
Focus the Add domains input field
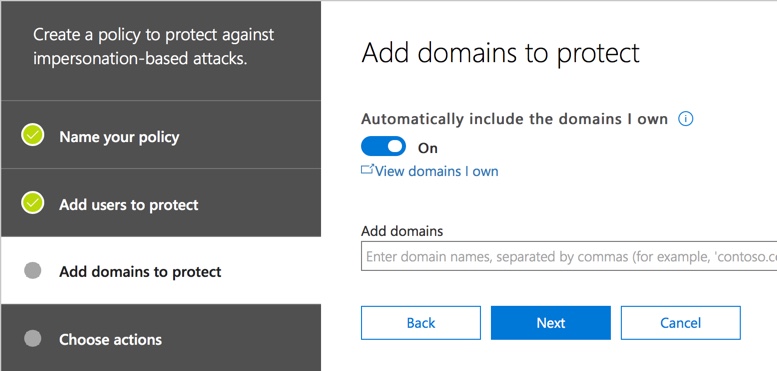tap(569, 256)
